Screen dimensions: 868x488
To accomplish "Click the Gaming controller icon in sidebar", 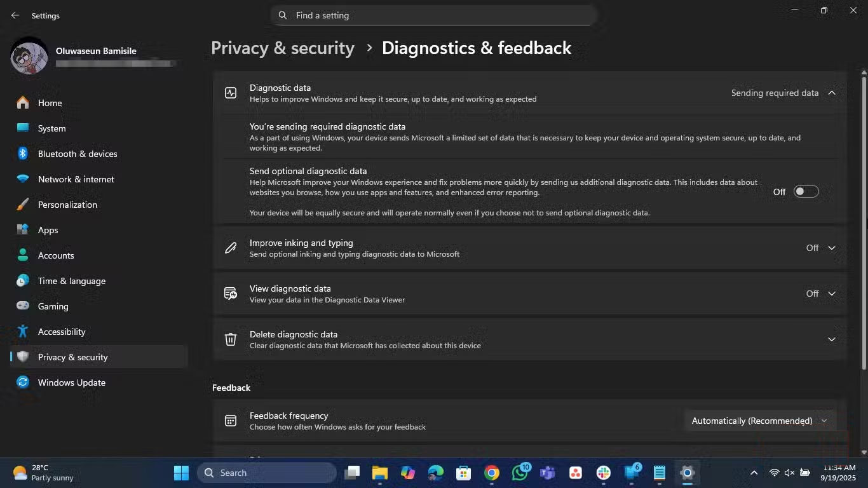I will tap(23, 306).
